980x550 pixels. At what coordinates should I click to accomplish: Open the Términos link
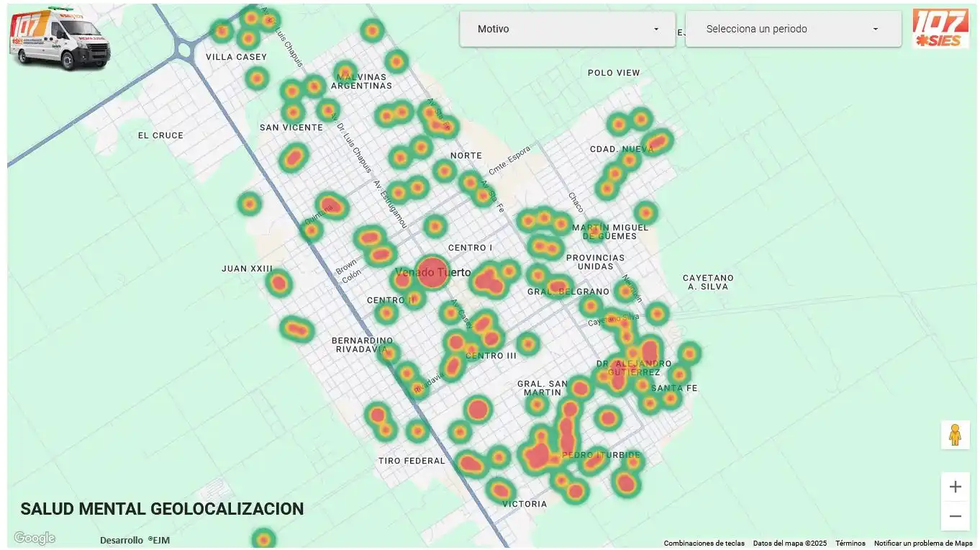coord(850,544)
